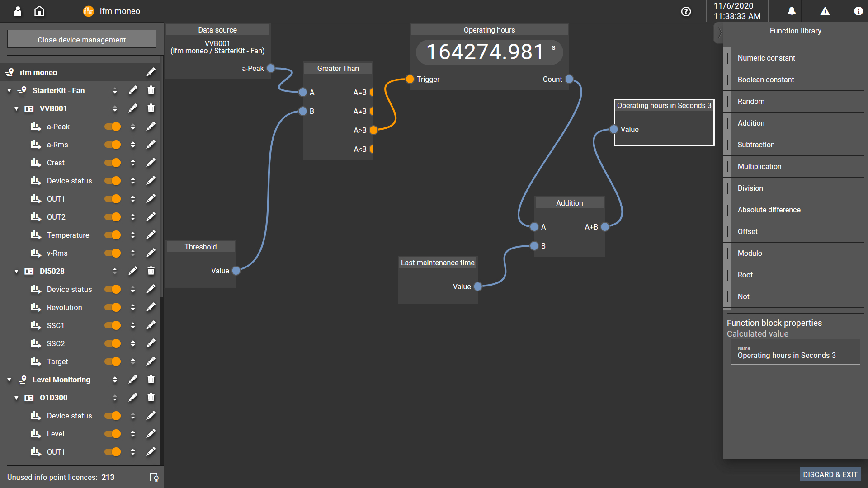Screen dimensions: 868x488
Task: Toggle off the a-Peak data point
Action: [113, 127]
